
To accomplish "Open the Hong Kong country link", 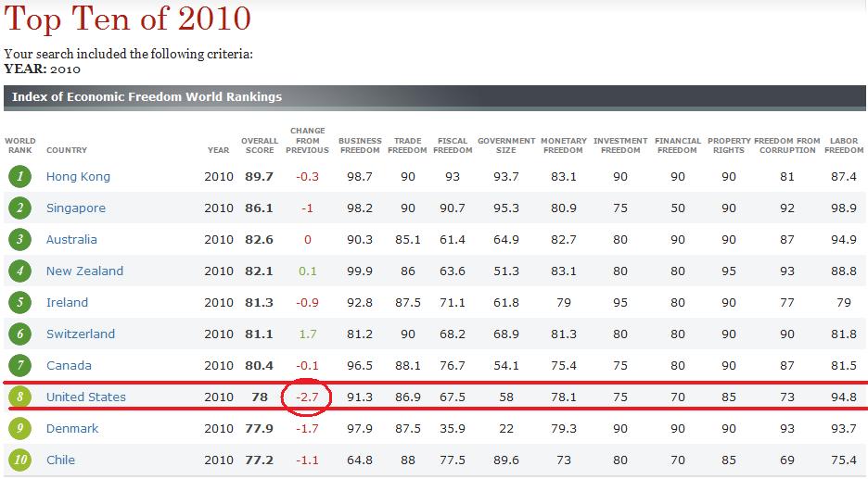I will 78,176.
